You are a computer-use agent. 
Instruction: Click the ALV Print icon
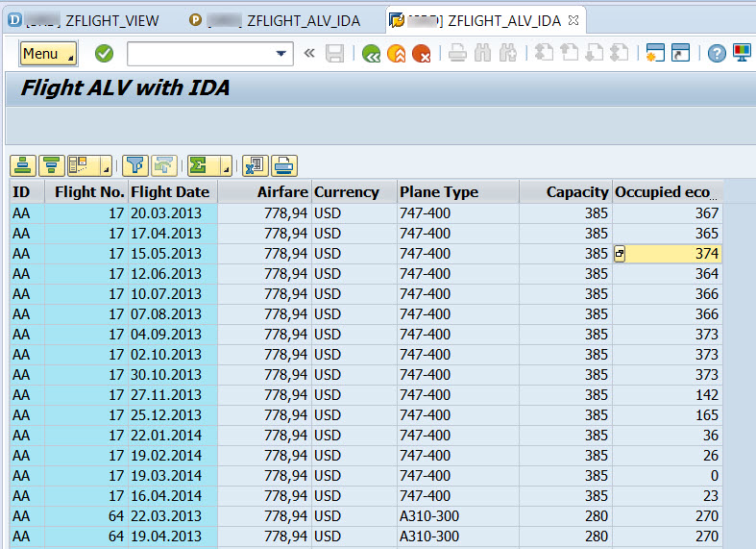pos(285,165)
